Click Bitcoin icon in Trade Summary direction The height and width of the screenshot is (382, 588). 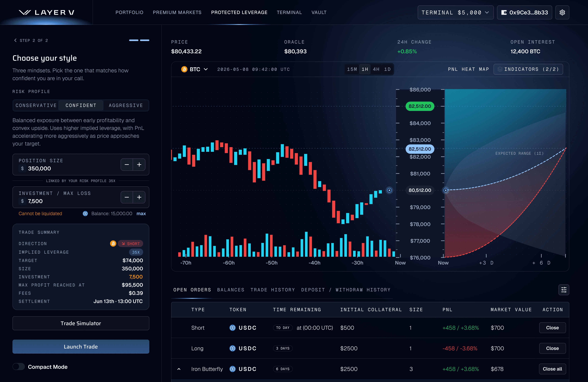pyautogui.click(x=113, y=244)
